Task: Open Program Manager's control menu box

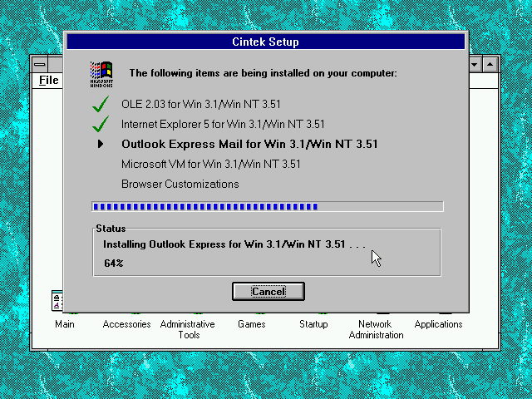Action: tap(40, 64)
